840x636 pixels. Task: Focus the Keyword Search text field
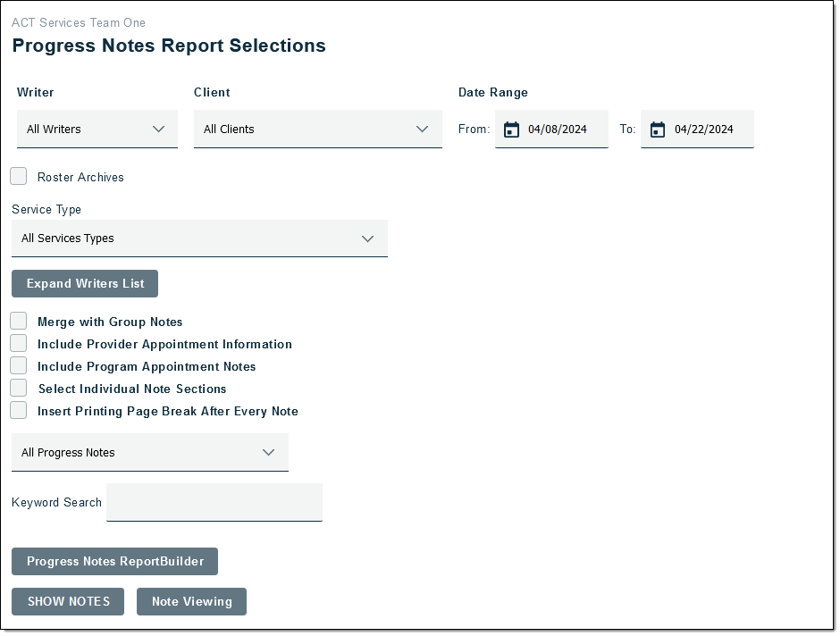click(x=214, y=503)
